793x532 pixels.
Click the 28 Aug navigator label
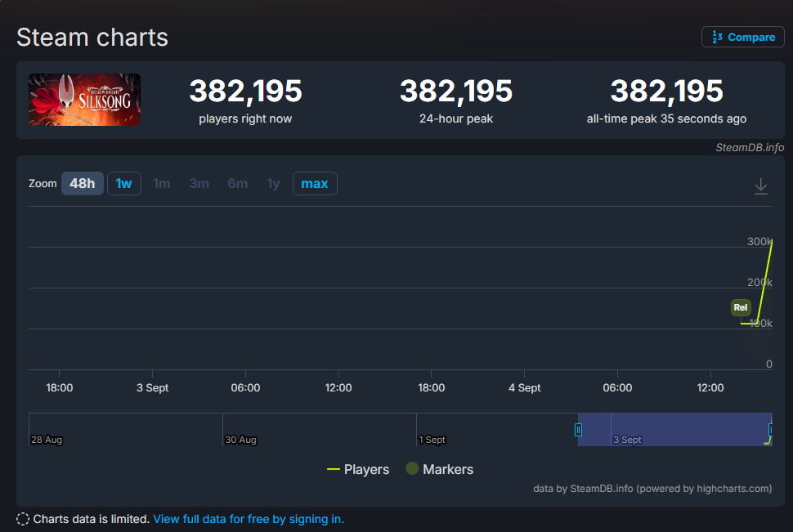[47, 440]
